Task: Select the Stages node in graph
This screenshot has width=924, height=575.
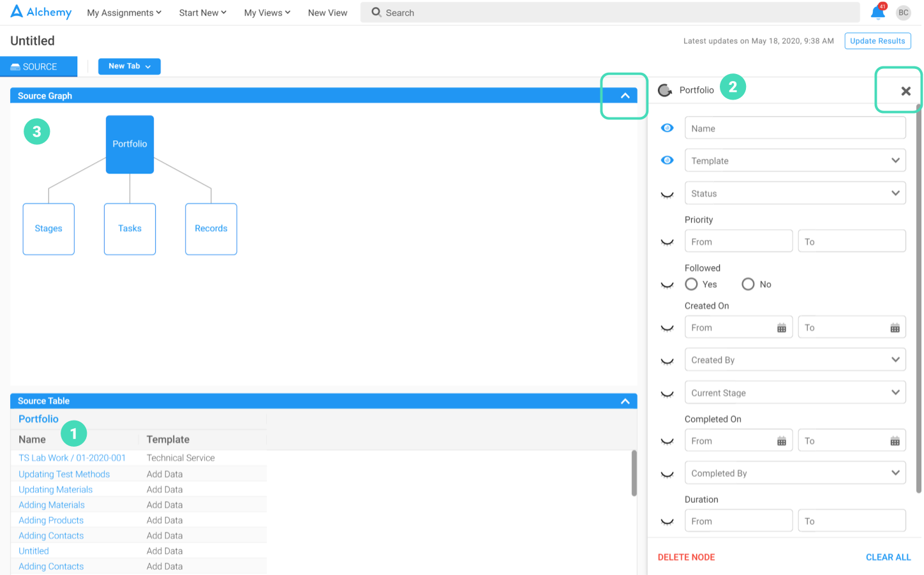Action: pos(48,229)
